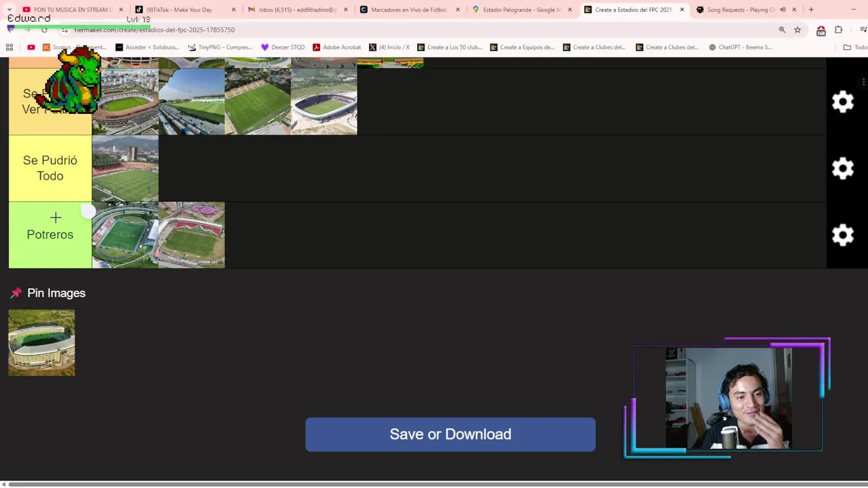
Task: Open the browser extensions puzzle icon
Action: tap(838, 30)
